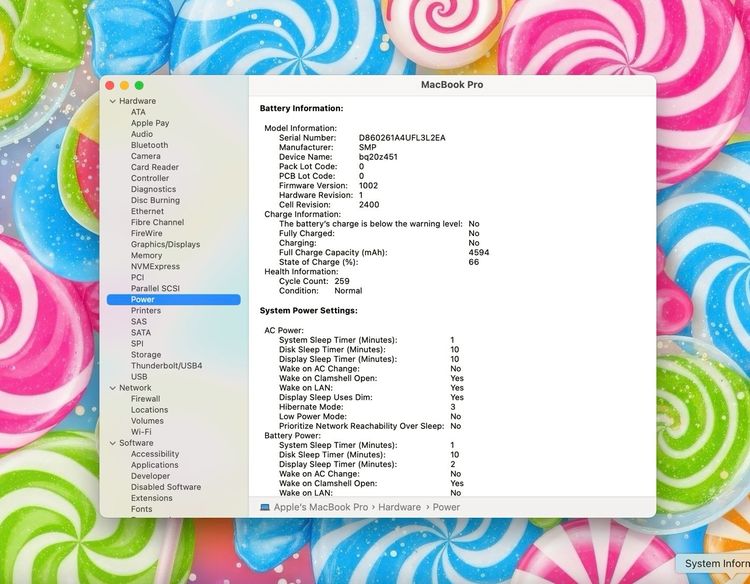Select Volumes under Network

[x=147, y=421]
